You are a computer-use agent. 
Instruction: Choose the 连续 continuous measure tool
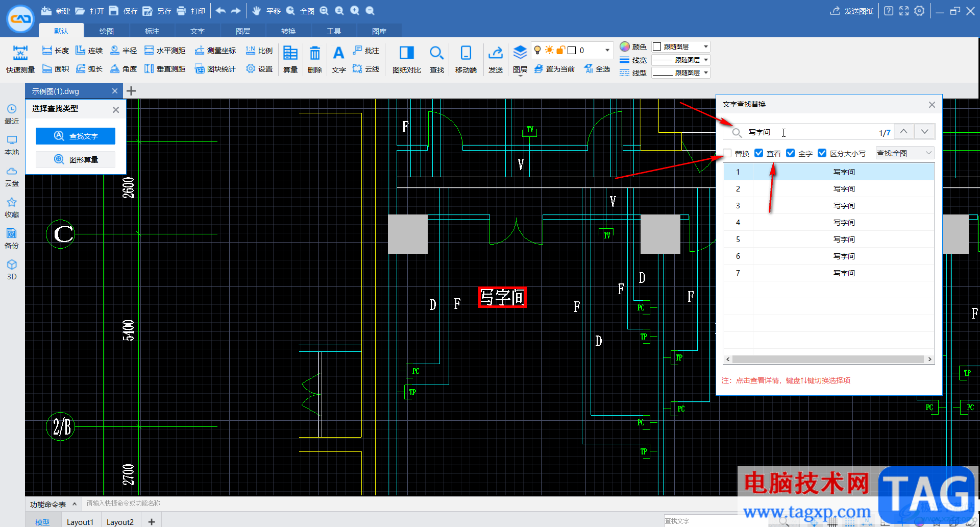89,51
